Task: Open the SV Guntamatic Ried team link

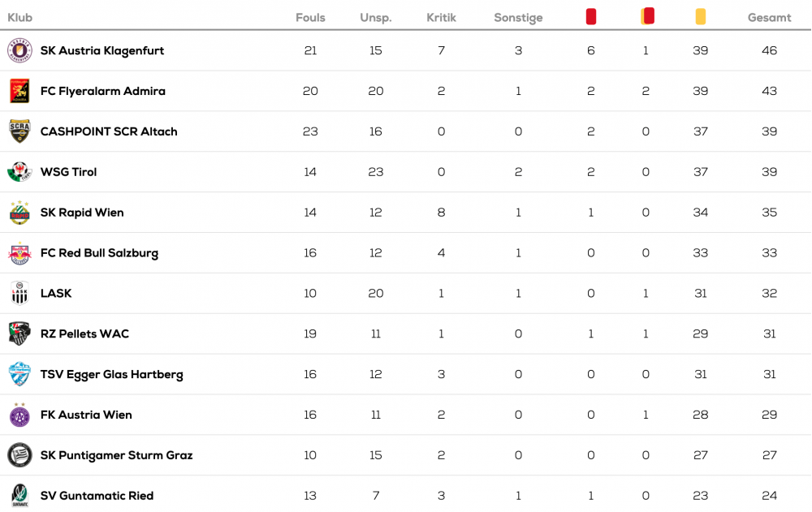Action: [x=97, y=496]
